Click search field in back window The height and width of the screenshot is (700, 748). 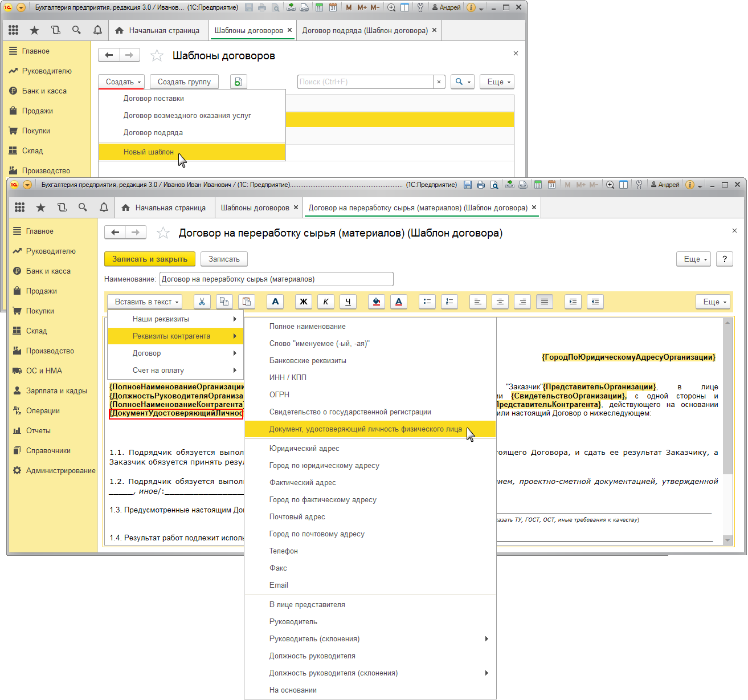365,82
